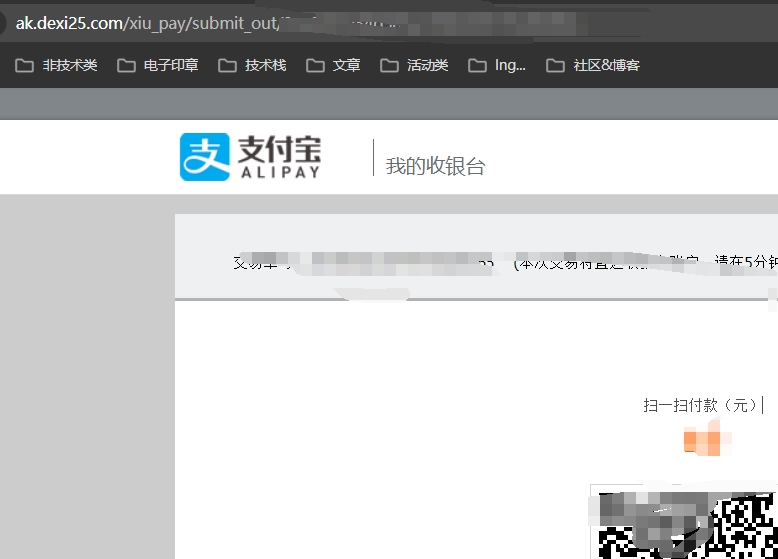The height and width of the screenshot is (559, 778).
Task: Open the Ing... bookmark folder
Action: pyautogui.click(x=497, y=65)
